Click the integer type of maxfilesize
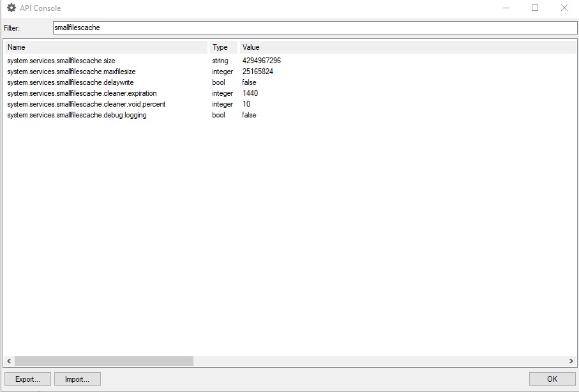579x392 pixels. (223, 72)
